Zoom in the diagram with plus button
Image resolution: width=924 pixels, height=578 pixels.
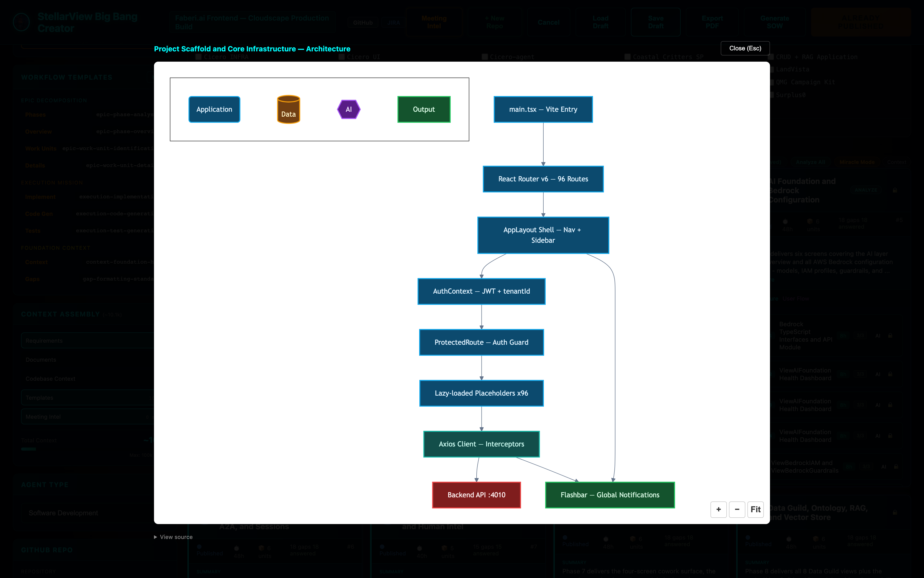pyautogui.click(x=718, y=509)
